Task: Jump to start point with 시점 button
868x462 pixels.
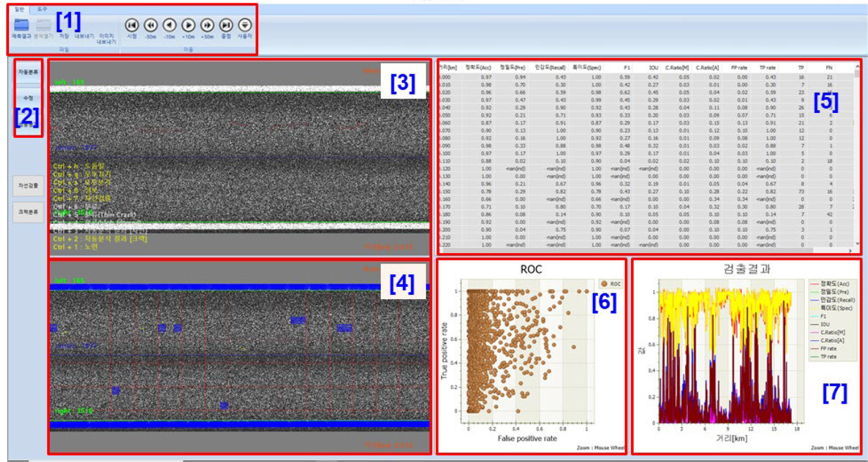Action: point(131,25)
